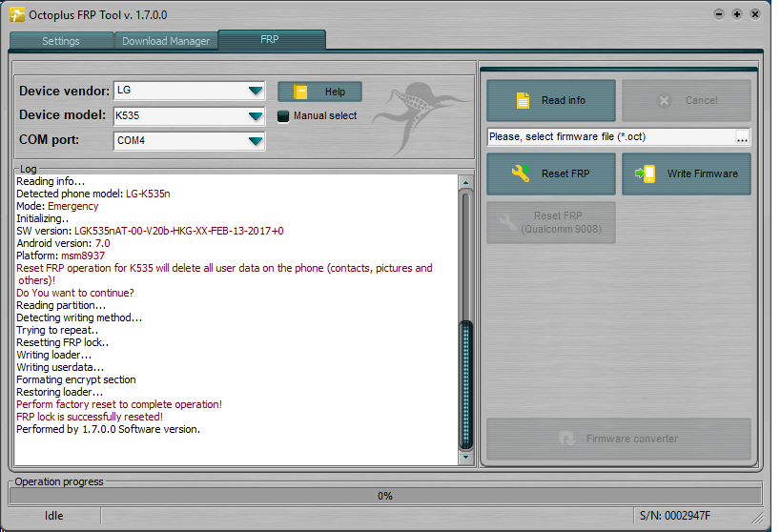Click the 'Platform: msm8937' log line
Viewport: 781px width, 532px height.
(x=61, y=256)
